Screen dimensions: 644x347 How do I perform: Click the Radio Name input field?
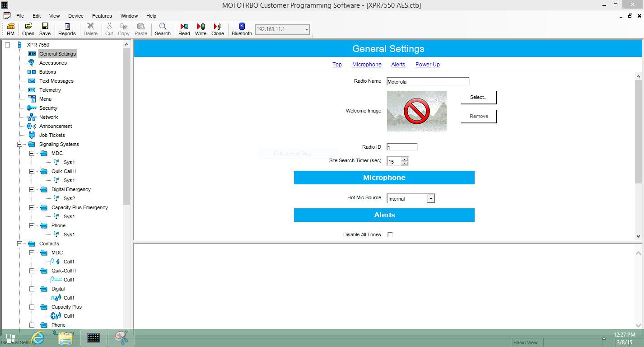pos(428,82)
